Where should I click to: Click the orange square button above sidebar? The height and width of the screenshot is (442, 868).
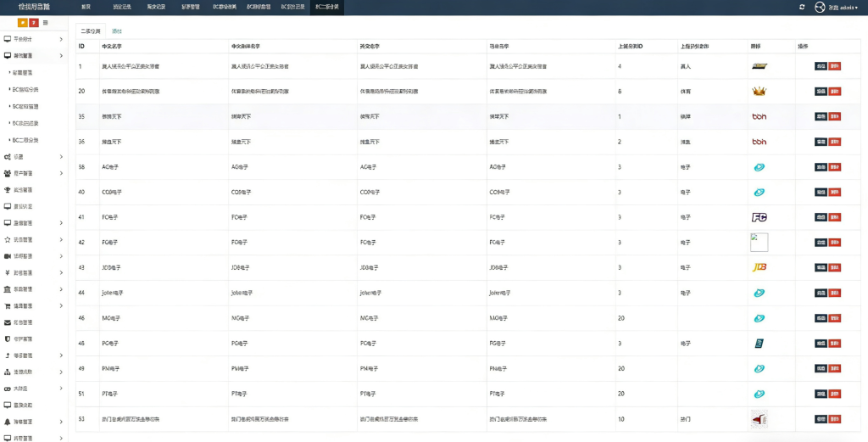coord(23,22)
